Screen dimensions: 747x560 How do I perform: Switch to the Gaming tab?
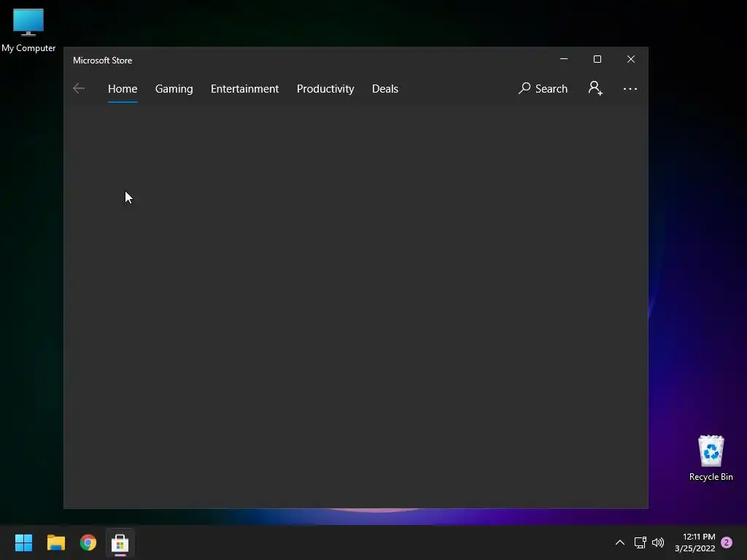(174, 88)
